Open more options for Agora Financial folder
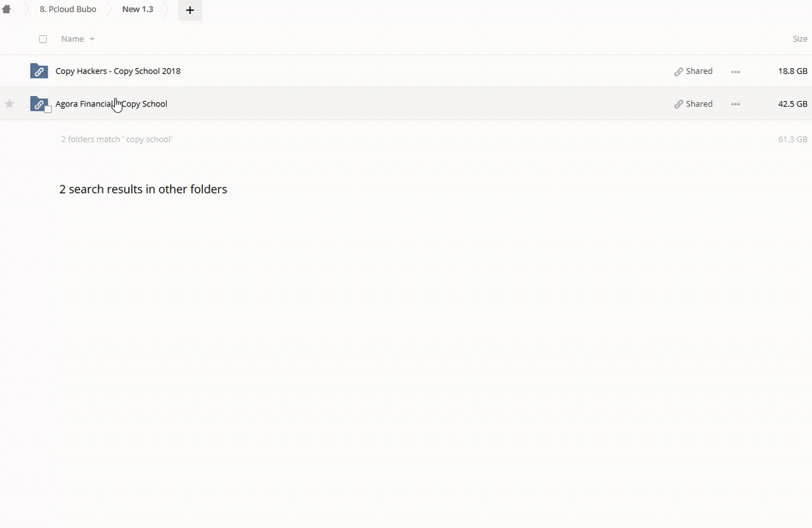This screenshot has width=812, height=528. 735,104
